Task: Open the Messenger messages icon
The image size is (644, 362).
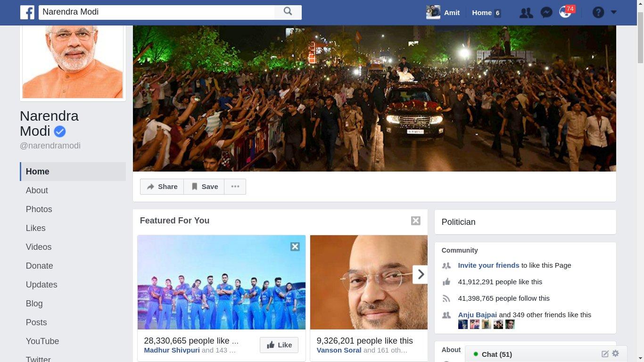Action: (546, 13)
